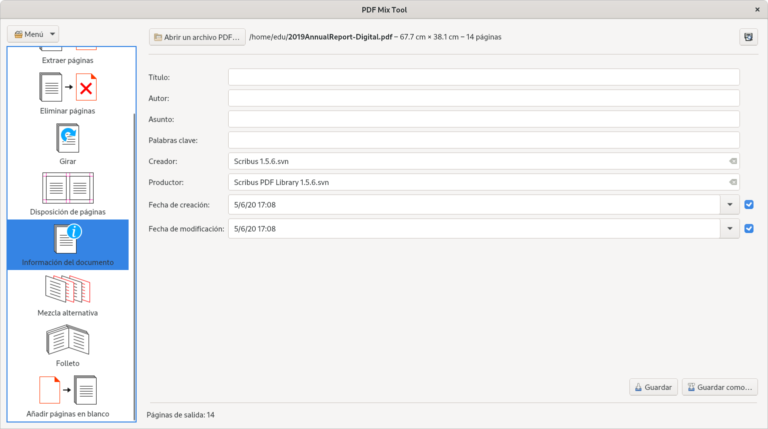Image resolution: width=768 pixels, height=429 pixels.
Task: Select Añadir páginas en blanco tool
Action: pos(68,396)
